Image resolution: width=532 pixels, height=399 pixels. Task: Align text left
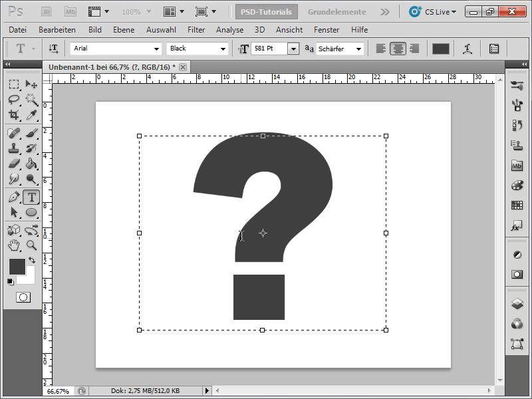click(x=380, y=49)
